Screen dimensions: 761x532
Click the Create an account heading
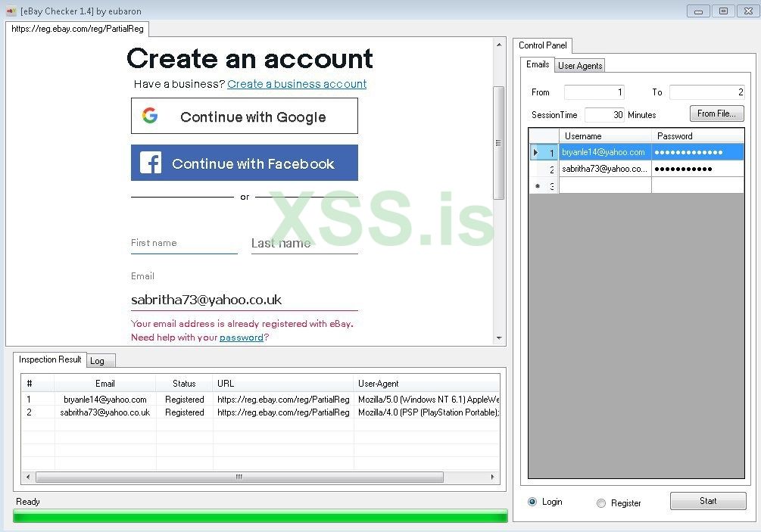pyautogui.click(x=249, y=59)
